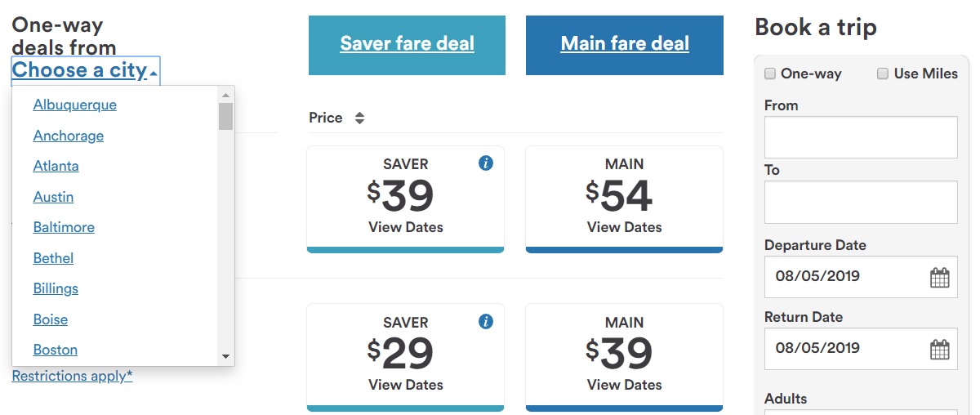
Task: Open the Return Date calendar icon
Action: click(x=940, y=349)
